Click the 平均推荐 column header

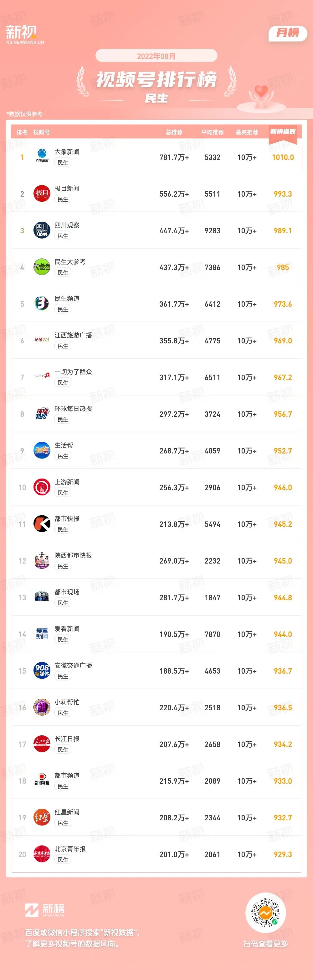coord(212,132)
